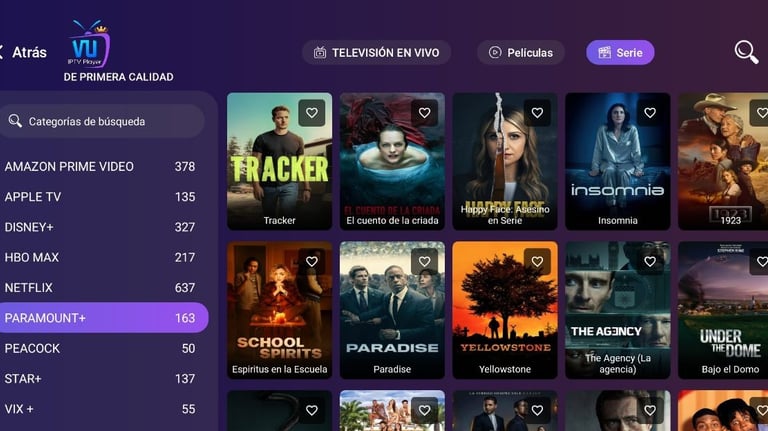Image resolution: width=768 pixels, height=431 pixels.
Task: Favorite Tracker with its heart icon
Action: 312,113
